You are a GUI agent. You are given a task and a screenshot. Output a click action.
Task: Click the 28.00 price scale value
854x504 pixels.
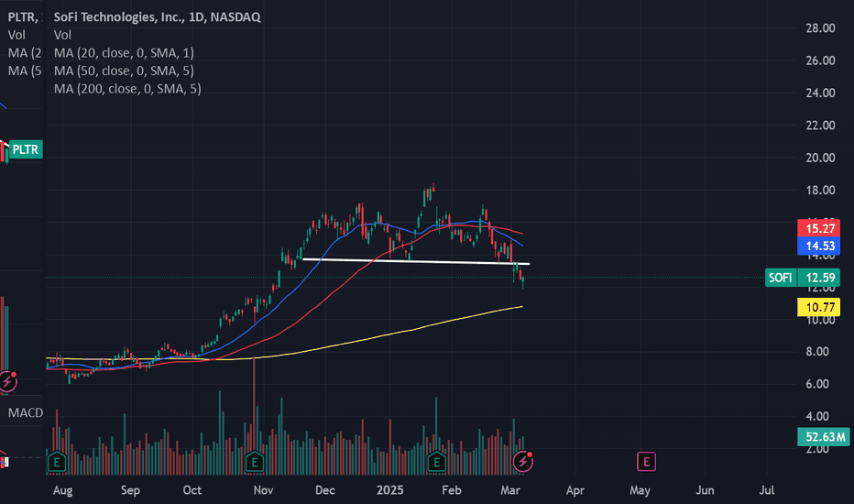tap(820, 28)
